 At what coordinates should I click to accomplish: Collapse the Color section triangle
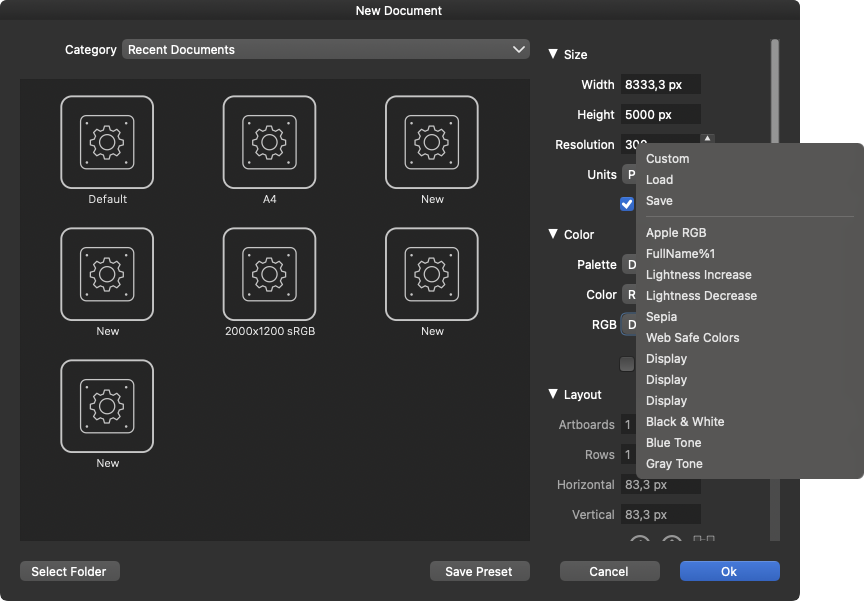click(x=553, y=234)
